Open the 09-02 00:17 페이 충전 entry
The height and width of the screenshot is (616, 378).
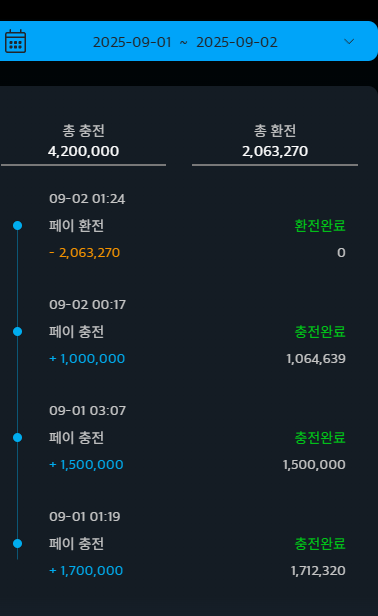pyautogui.click(x=76, y=332)
